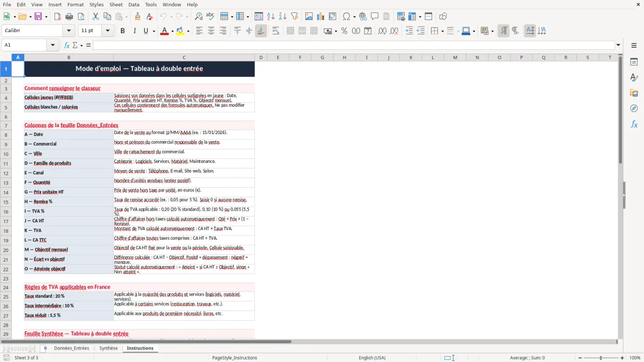Click the AutoFilter funnel icon
This screenshot has width=644, height=362.
pos(295,17)
